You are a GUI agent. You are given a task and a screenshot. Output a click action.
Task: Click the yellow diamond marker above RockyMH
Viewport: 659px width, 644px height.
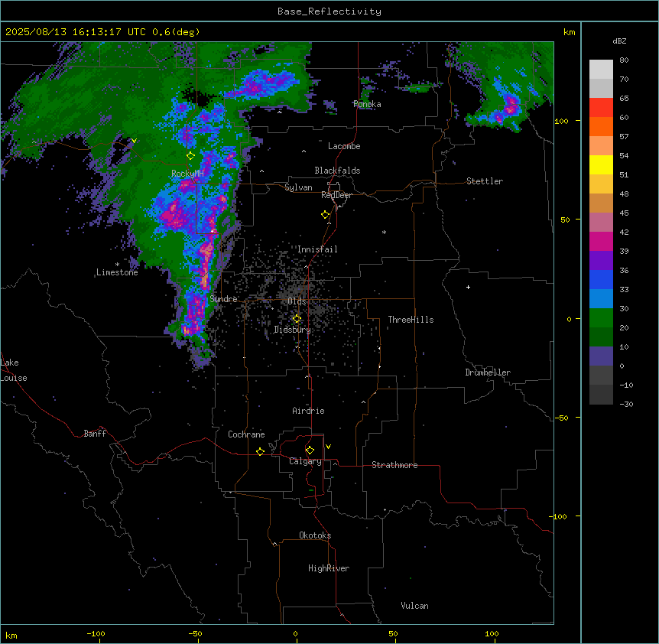191,156
